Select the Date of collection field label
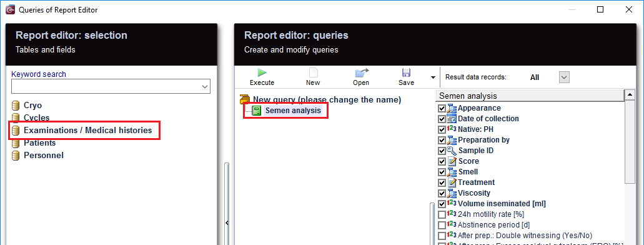Viewport: 644px width, 245px height. click(x=488, y=119)
